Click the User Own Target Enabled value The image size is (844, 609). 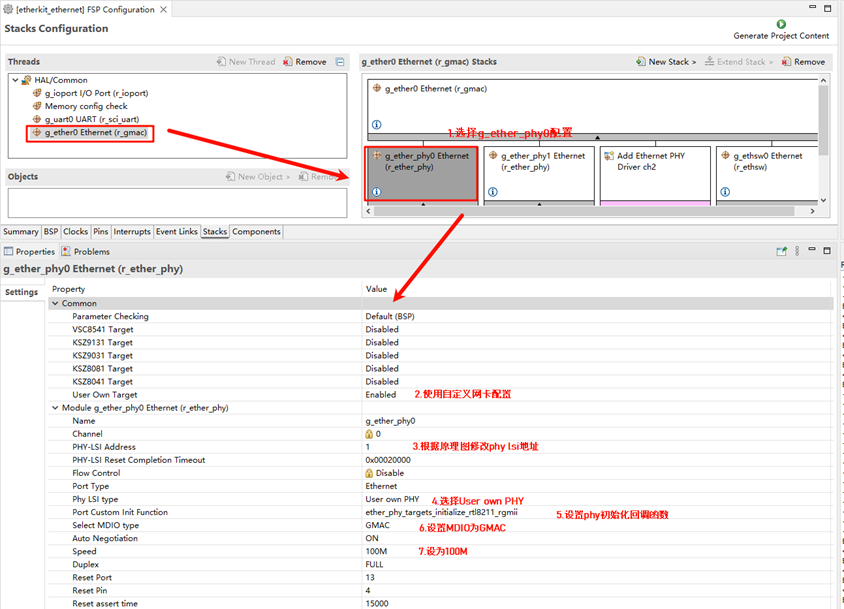point(381,395)
